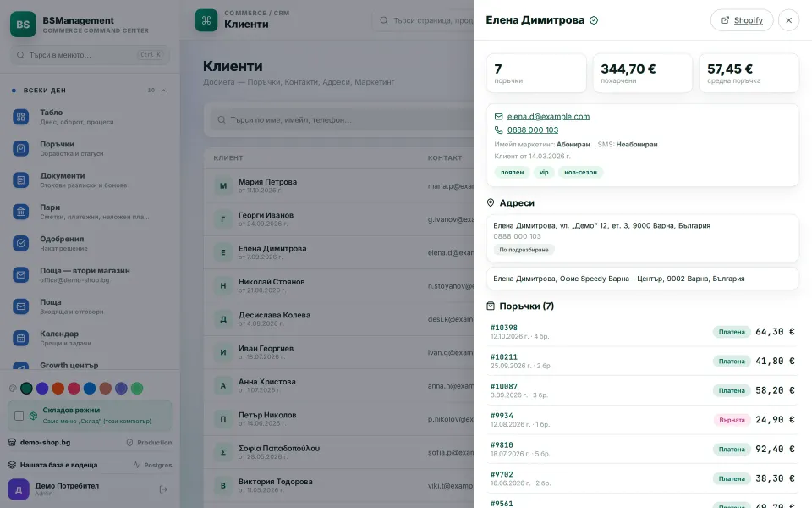
Task: Click the command icon beside Клиенти header
Action: click(206, 20)
